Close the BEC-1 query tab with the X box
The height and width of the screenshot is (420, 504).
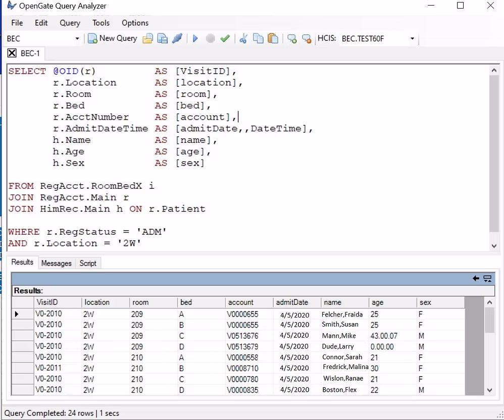pos(12,54)
